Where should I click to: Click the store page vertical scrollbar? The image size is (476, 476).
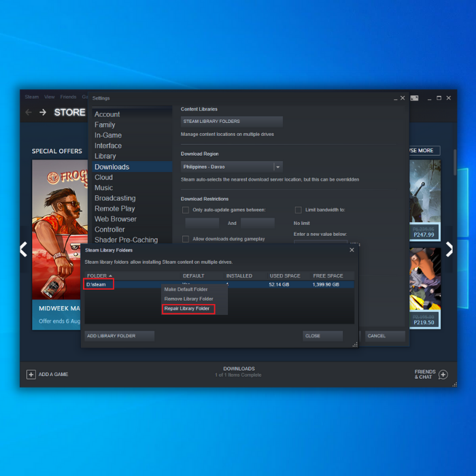tap(455, 163)
